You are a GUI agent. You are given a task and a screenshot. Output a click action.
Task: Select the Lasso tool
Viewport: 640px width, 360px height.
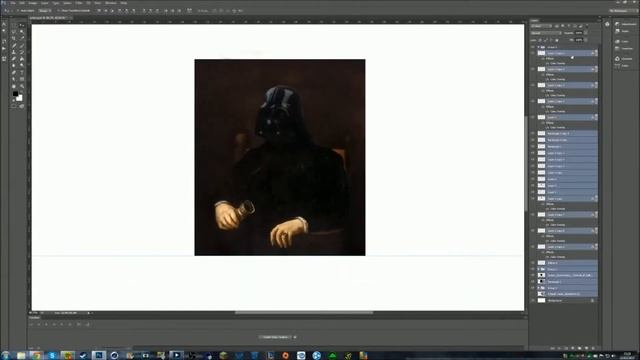pos(13,32)
